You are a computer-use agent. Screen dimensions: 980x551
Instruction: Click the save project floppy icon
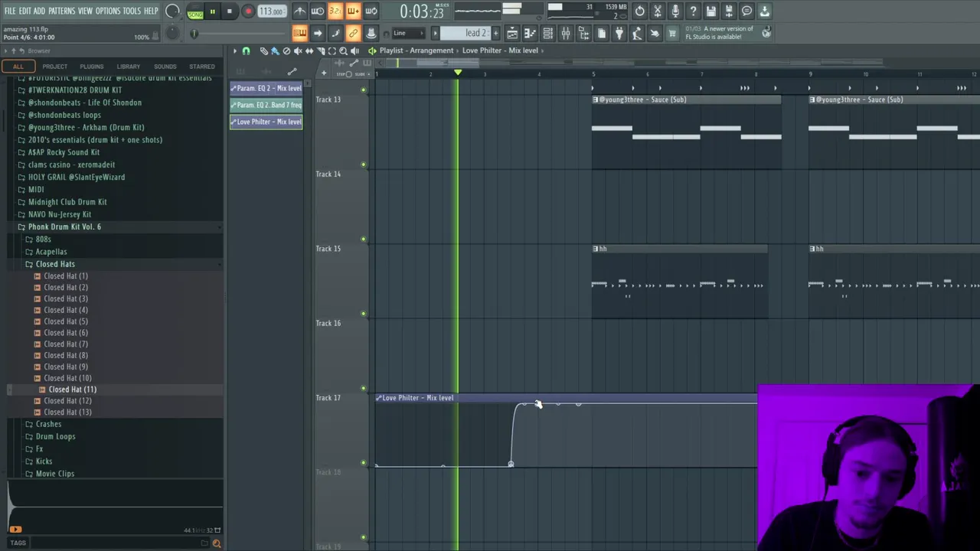click(x=711, y=11)
